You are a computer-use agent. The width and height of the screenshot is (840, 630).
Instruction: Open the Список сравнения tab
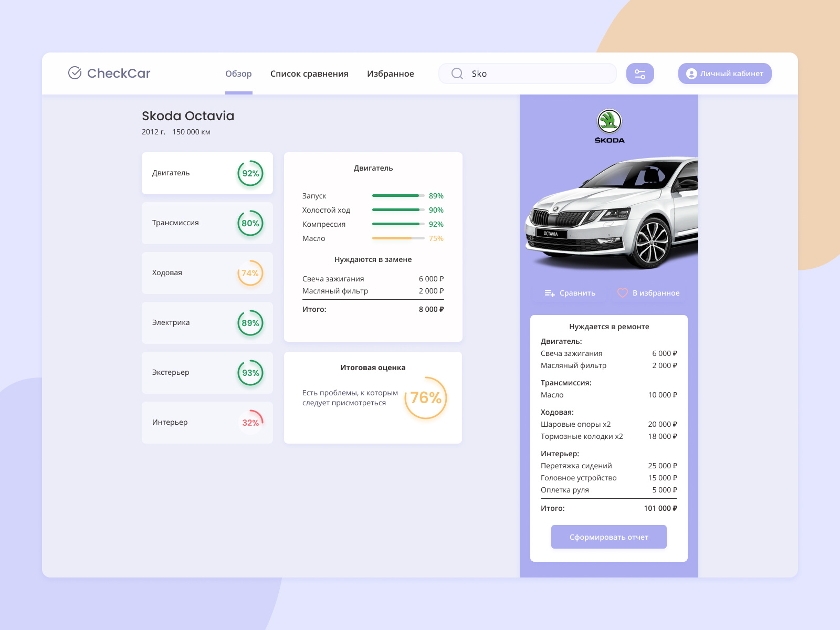(x=309, y=73)
